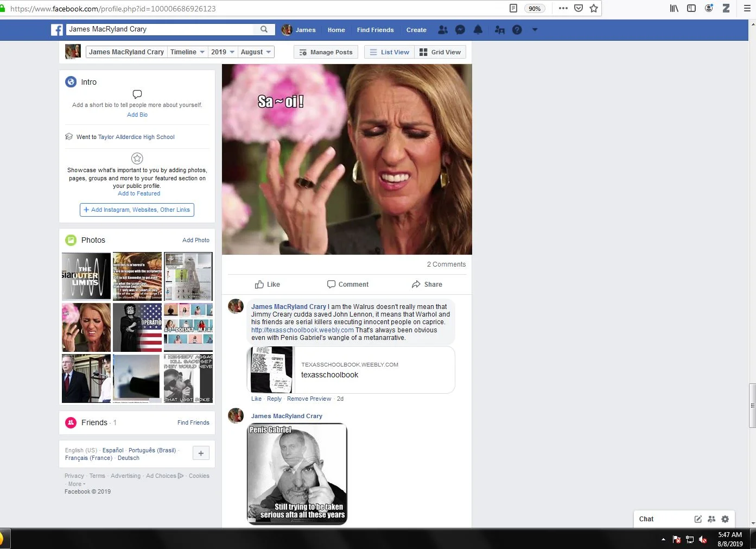Click the Facebook logo icon
756x549 pixels.
[57, 30]
